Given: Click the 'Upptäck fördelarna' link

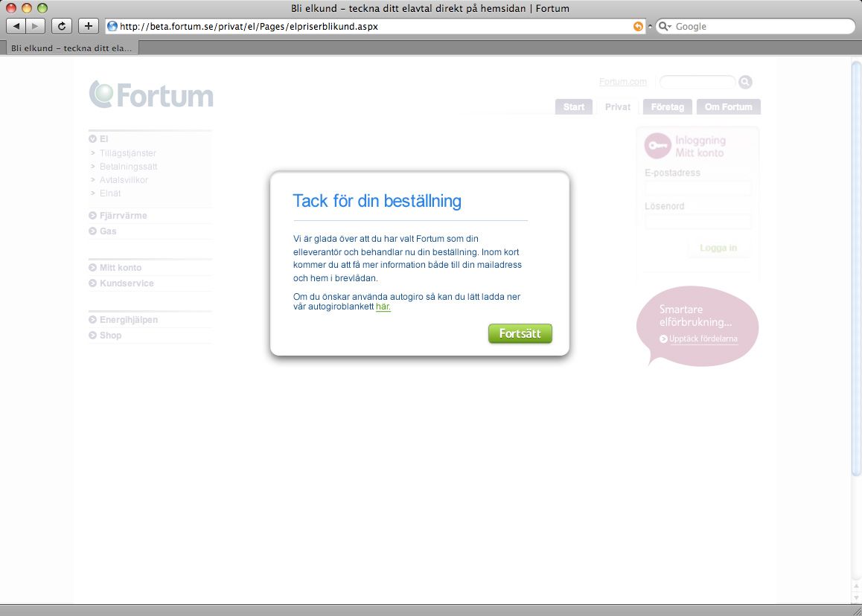Looking at the screenshot, I should (703, 339).
